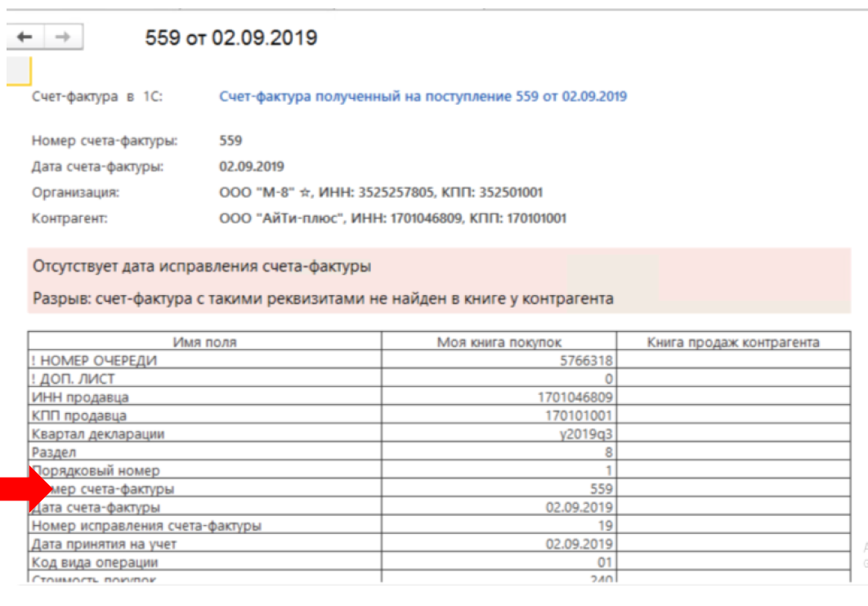Go forward with the right arrow button
868x606 pixels.
tap(64, 37)
